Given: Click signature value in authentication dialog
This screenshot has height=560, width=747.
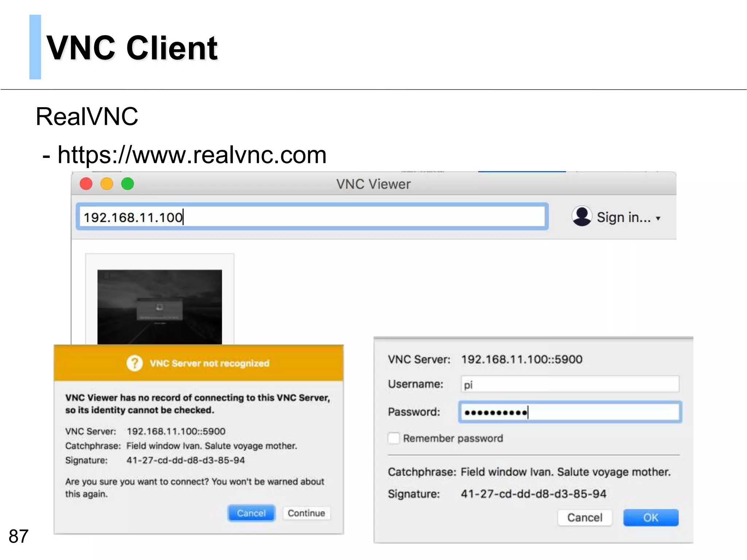Looking at the screenshot, I should [x=534, y=494].
